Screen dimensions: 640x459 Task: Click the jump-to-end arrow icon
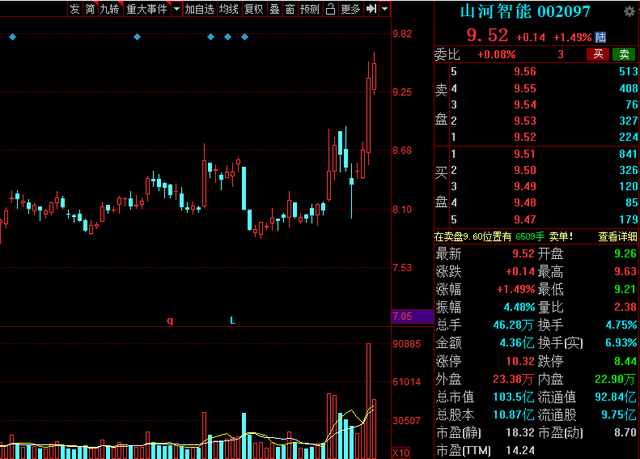[x=371, y=9]
